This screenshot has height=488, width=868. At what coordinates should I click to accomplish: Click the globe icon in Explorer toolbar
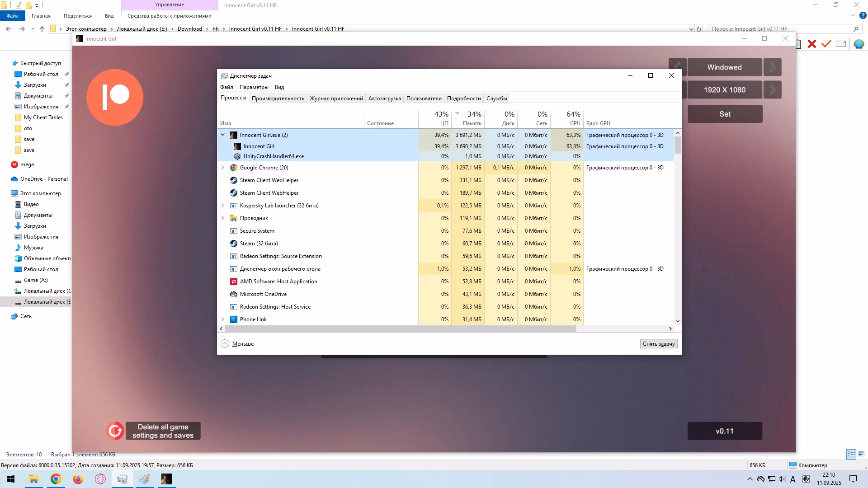(859, 44)
